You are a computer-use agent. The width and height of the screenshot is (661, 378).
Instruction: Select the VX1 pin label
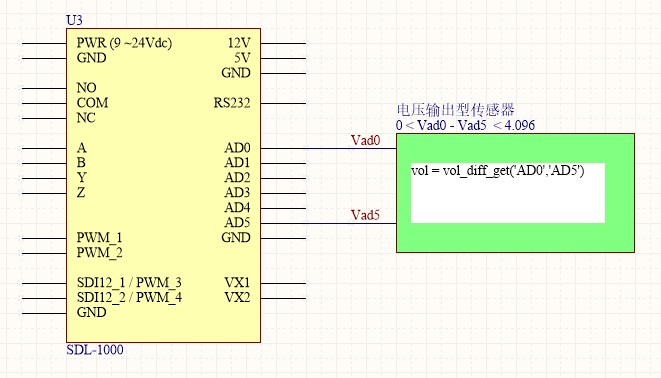coord(237,283)
